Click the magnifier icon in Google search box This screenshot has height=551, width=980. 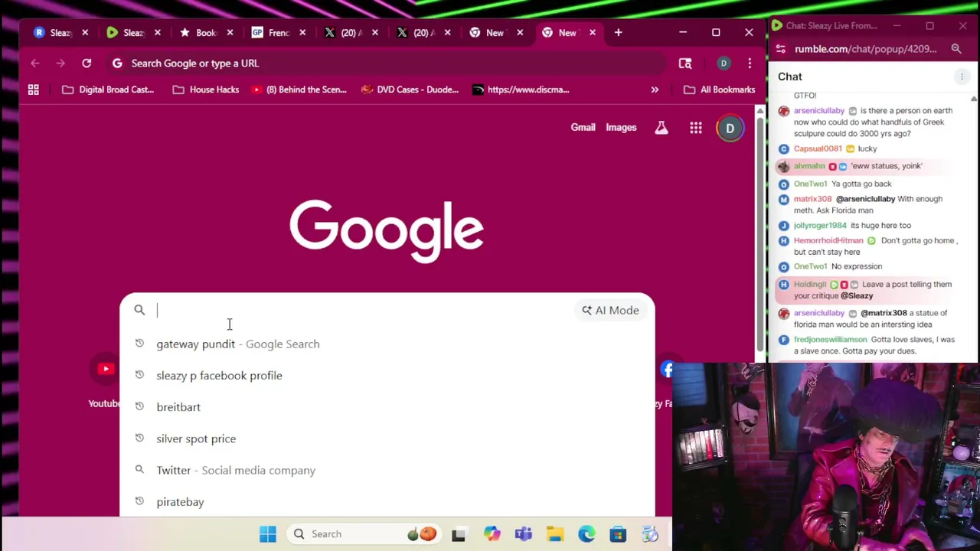point(139,310)
